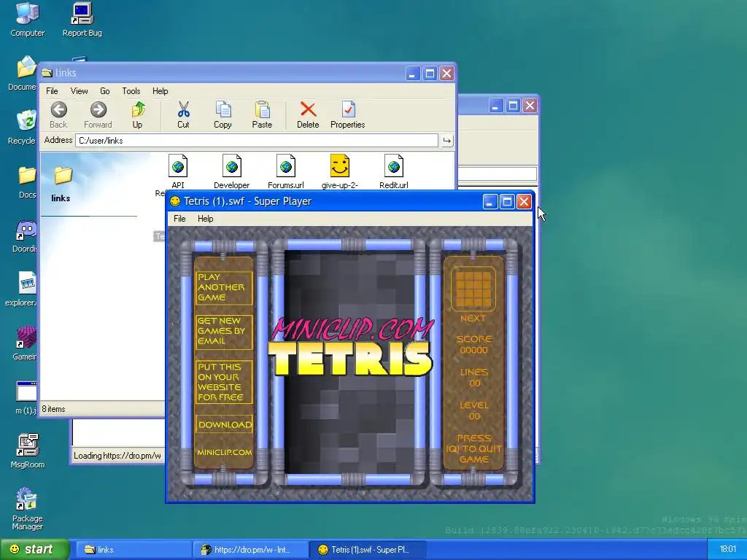
Task: Maximize the links explorer window
Action: coord(430,74)
